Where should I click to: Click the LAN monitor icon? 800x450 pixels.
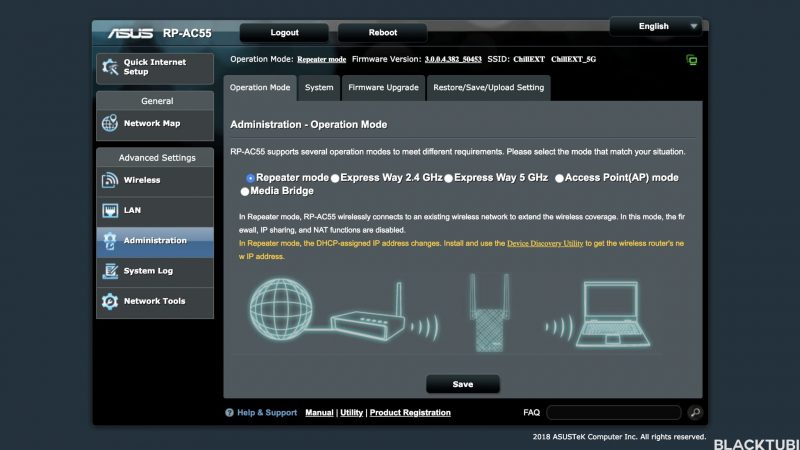[110, 210]
